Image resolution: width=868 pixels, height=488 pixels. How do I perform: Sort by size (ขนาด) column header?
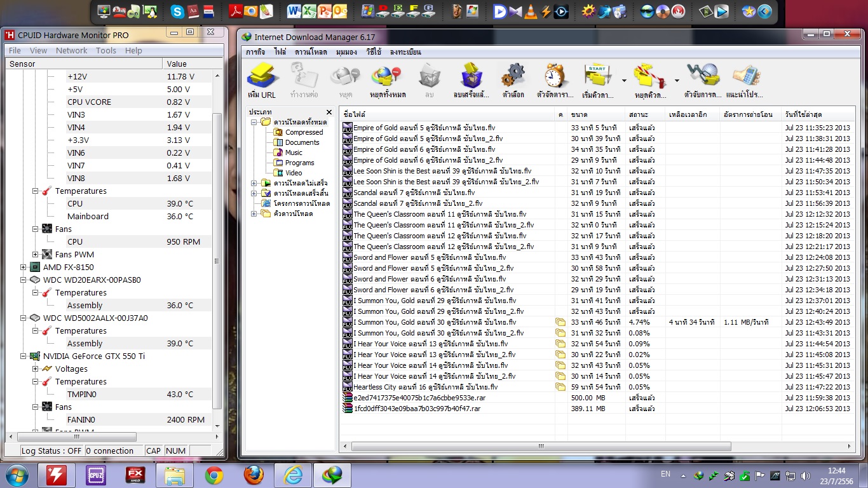(x=596, y=114)
